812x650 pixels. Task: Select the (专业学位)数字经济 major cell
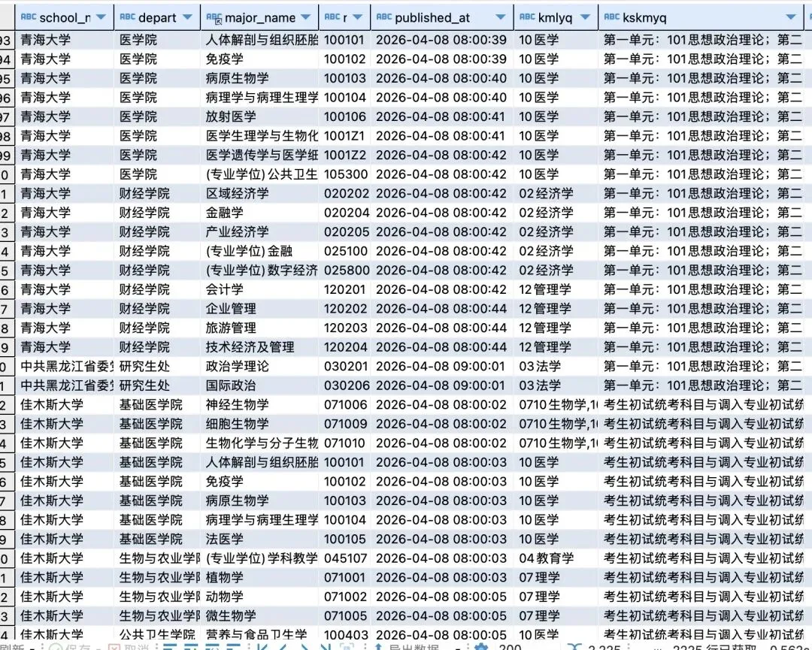pyautogui.click(x=259, y=270)
